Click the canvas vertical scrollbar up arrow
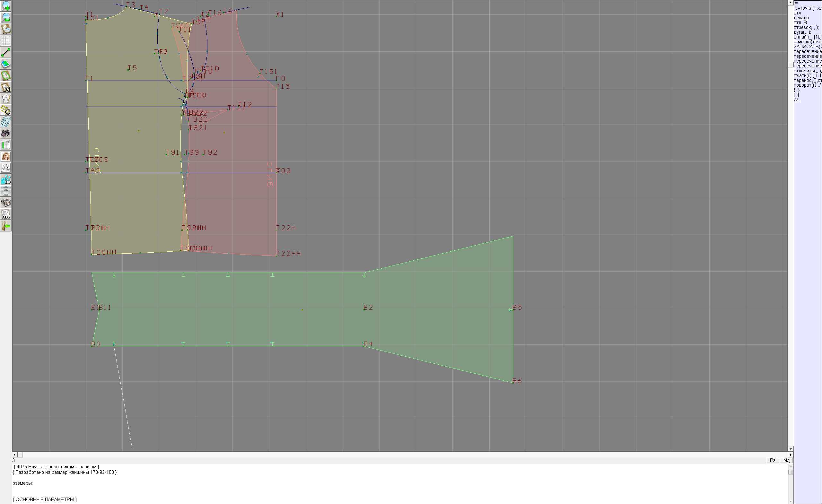The height and width of the screenshot is (504, 822). pos(790,3)
